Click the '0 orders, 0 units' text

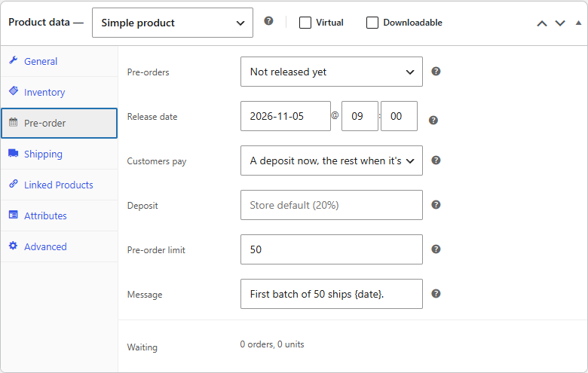[272, 344]
